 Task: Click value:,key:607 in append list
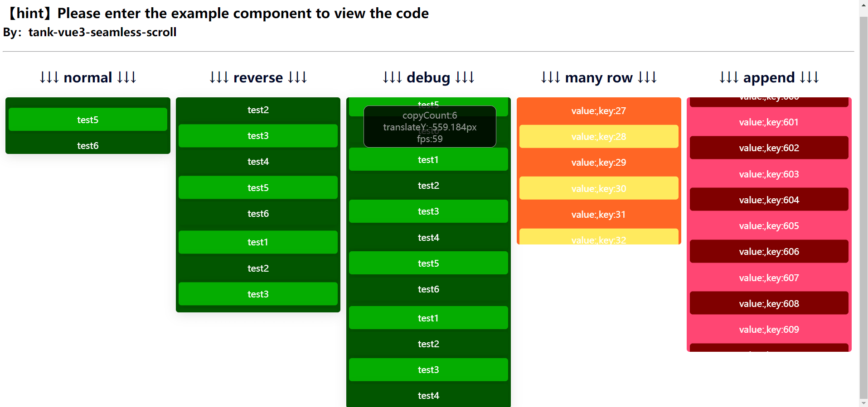tap(769, 278)
